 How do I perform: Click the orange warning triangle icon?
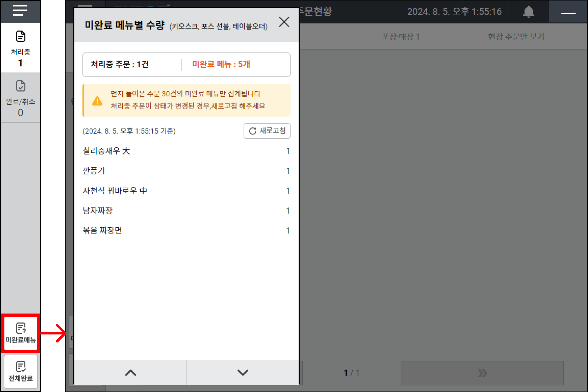tap(97, 101)
